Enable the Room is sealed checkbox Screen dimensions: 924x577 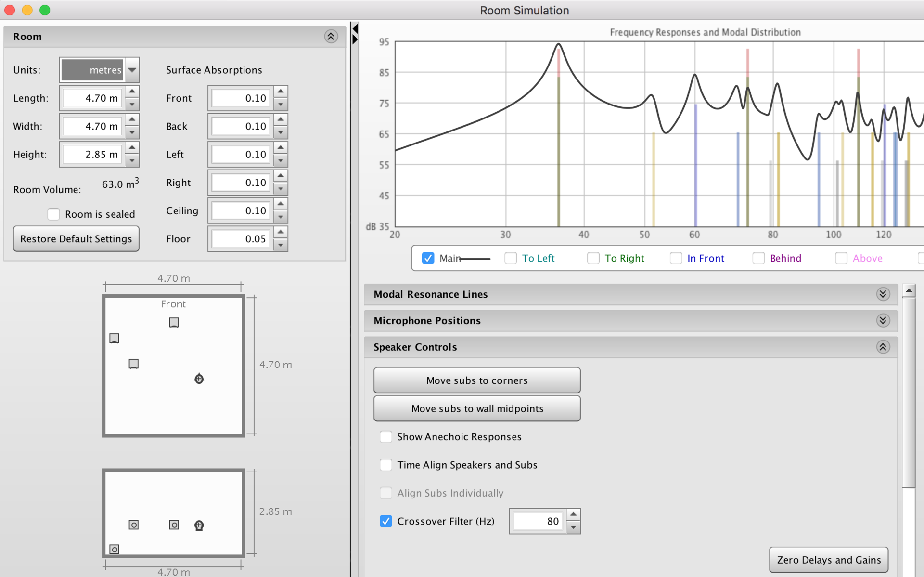point(53,214)
